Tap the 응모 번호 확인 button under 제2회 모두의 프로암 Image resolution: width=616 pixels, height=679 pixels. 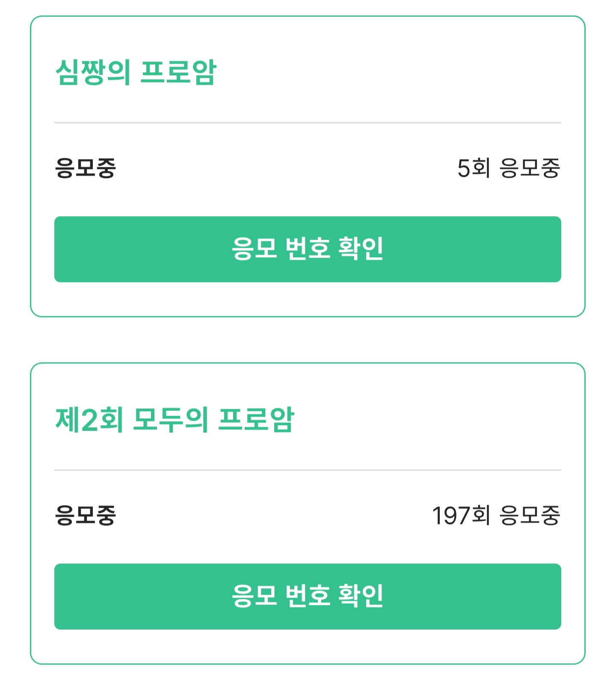(308, 596)
